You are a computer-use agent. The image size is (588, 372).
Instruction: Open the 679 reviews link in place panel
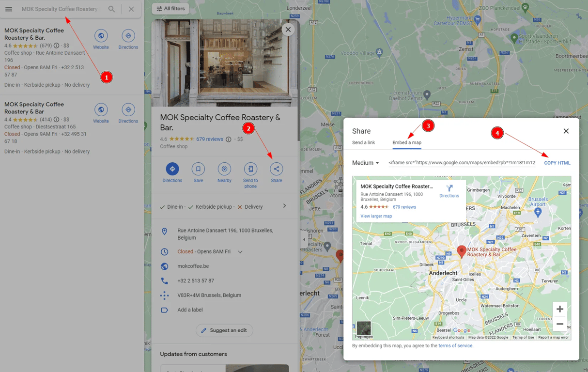(210, 139)
